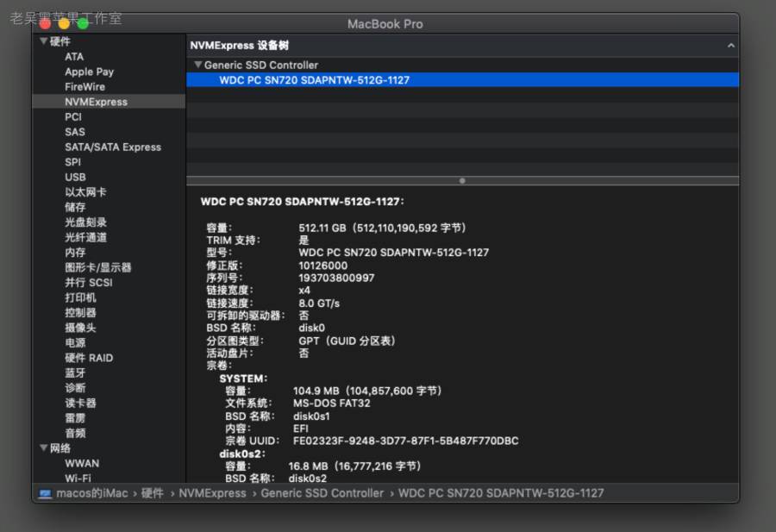Click Generic SSD Controller in the path bar
This screenshot has height=532, width=776.
322,493
